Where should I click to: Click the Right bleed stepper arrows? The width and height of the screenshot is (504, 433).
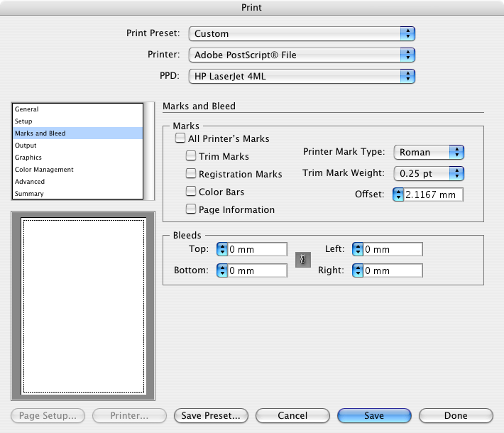(358, 270)
